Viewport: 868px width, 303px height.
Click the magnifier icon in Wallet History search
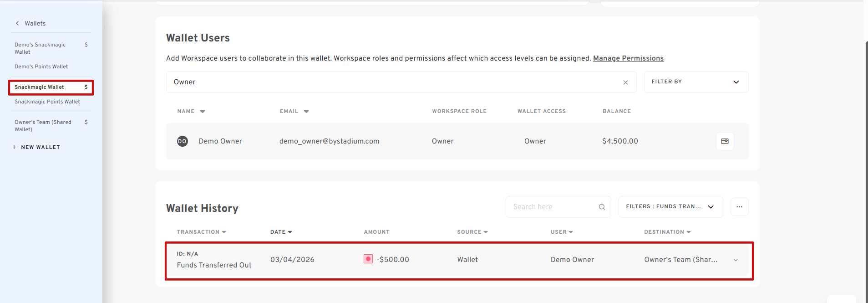pos(602,207)
